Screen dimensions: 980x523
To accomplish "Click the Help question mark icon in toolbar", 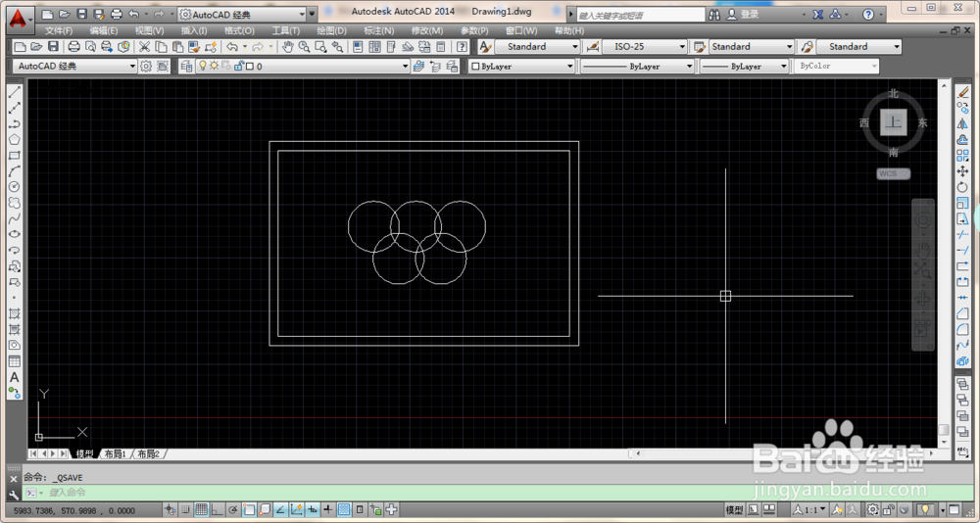I will coord(462,46).
